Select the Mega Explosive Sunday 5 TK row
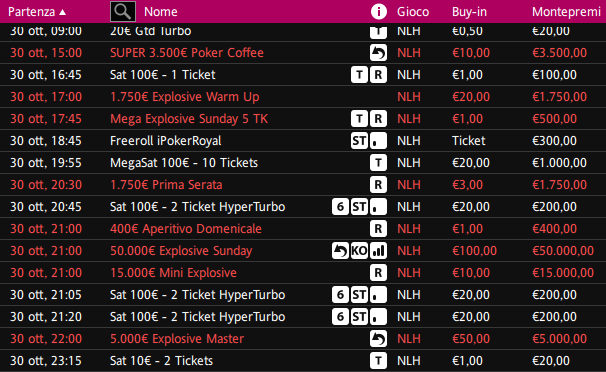The height and width of the screenshot is (372, 606). (x=303, y=119)
